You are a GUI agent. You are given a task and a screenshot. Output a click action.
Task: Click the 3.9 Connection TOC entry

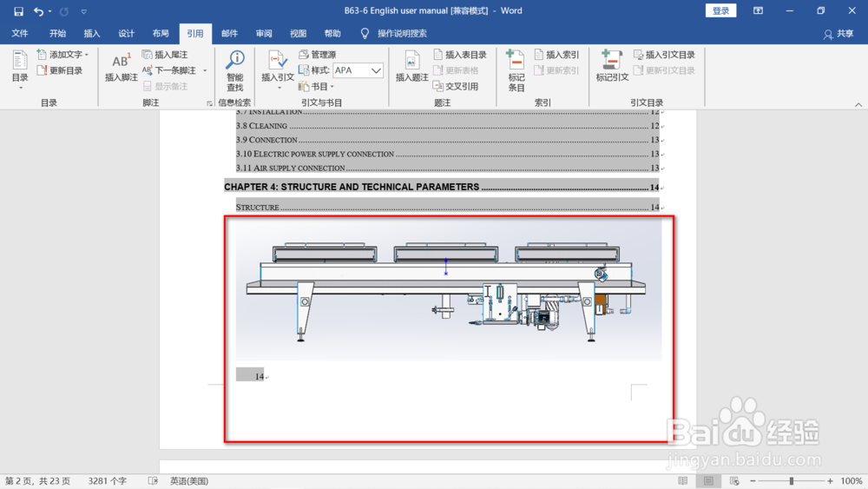pos(447,140)
